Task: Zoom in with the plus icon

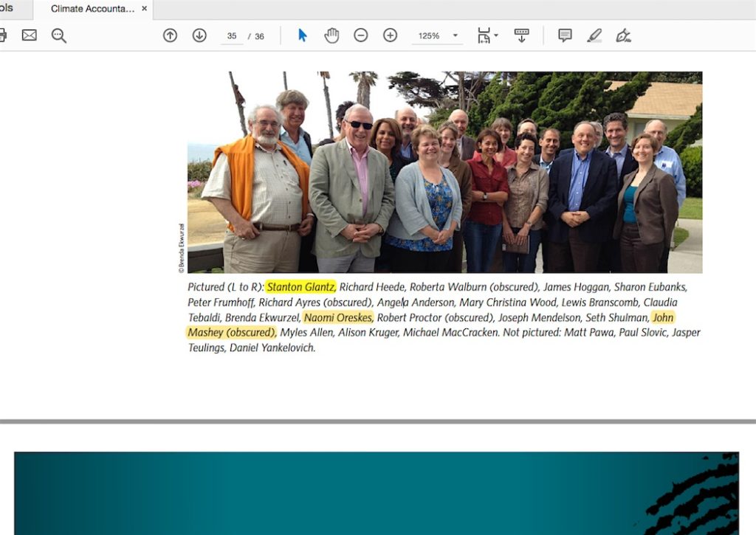Action: point(390,35)
